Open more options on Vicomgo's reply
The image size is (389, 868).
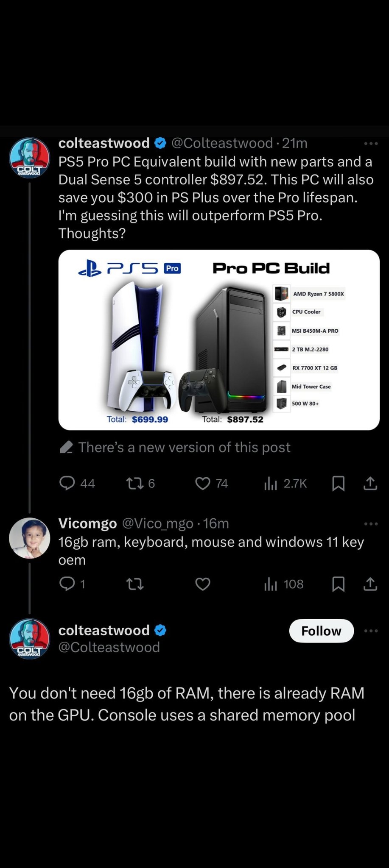pyautogui.click(x=371, y=524)
